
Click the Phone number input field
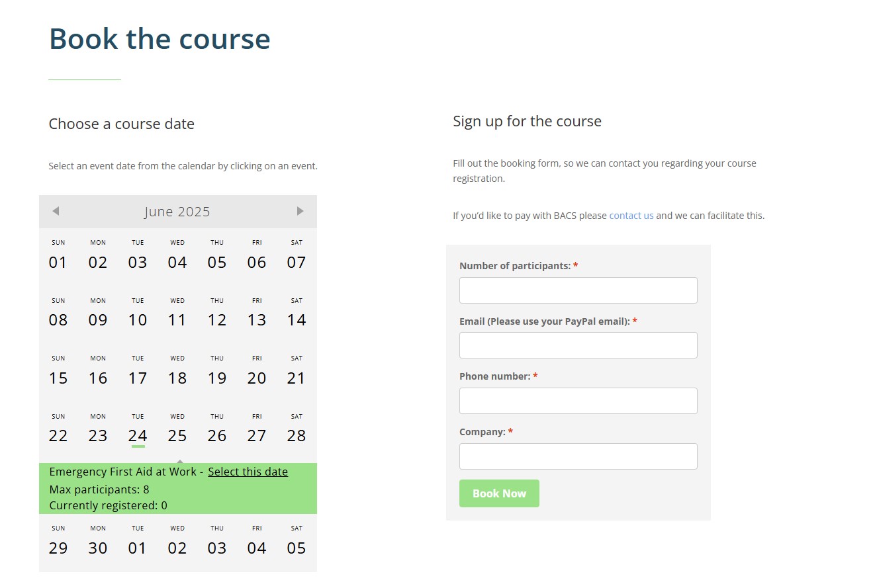pos(578,401)
